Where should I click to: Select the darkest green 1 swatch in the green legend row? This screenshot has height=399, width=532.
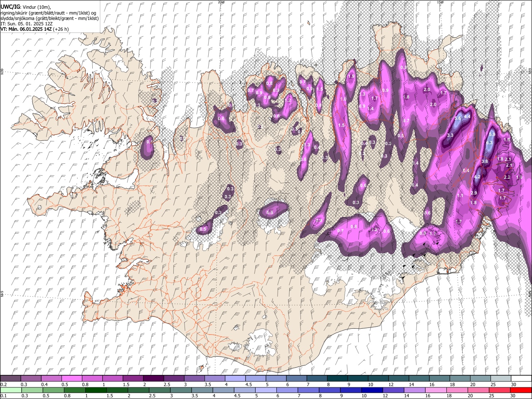(x=96, y=390)
